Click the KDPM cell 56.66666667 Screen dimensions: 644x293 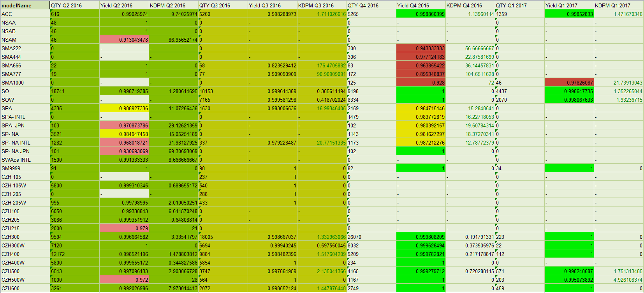pos(470,48)
